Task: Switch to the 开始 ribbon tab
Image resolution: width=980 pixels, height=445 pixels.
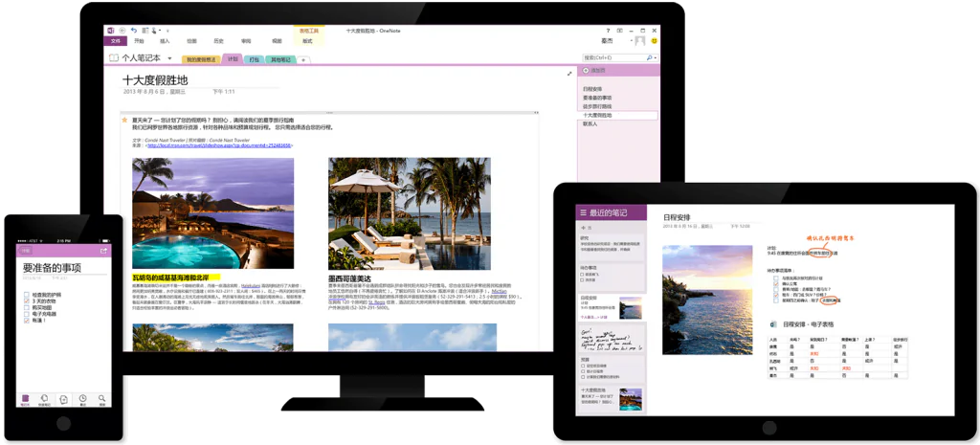Action: pos(139,41)
